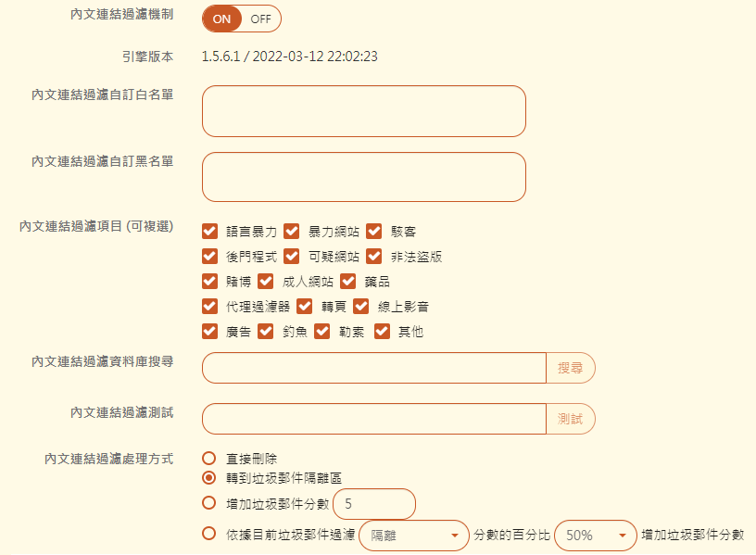Toggle the 線上影音 checkbox
This screenshot has height=555, width=756.
[x=361, y=306]
